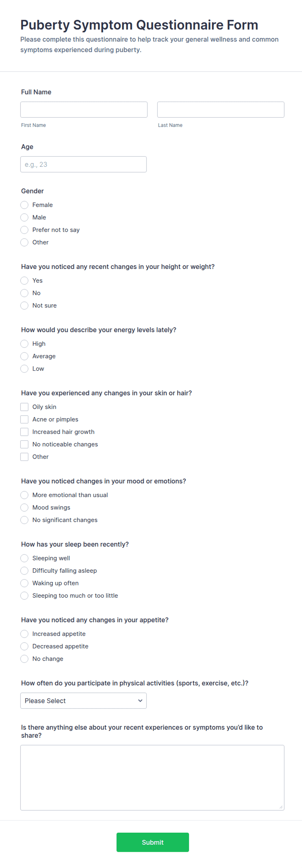This screenshot has width=302, height=868.
Task: Choose Prefer not to say for gender
Action: click(24, 230)
